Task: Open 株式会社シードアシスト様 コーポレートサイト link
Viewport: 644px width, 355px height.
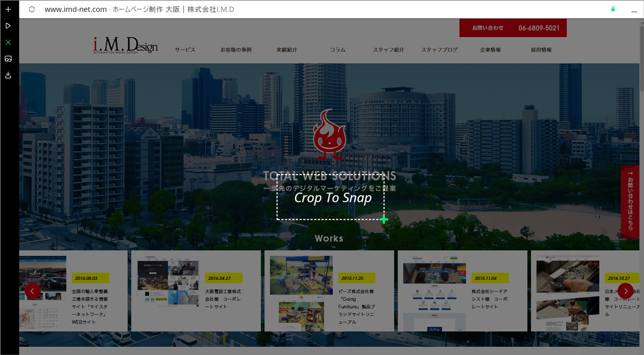Action: pos(490,299)
